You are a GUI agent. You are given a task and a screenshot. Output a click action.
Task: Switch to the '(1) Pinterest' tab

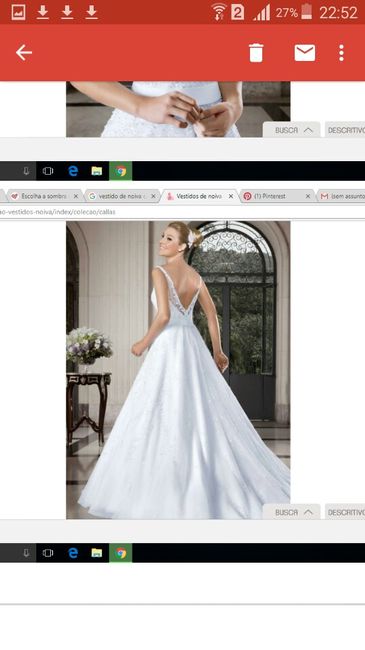[277, 196]
